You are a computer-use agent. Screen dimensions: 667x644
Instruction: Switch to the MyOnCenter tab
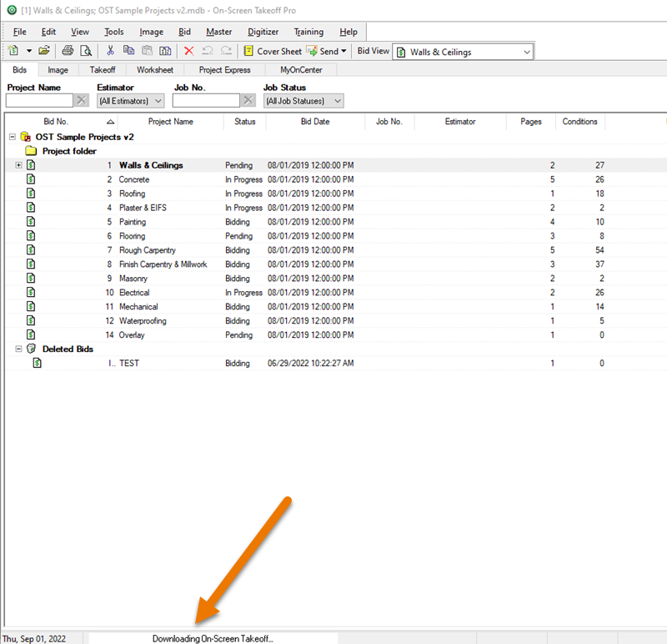[x=301, y=70]
